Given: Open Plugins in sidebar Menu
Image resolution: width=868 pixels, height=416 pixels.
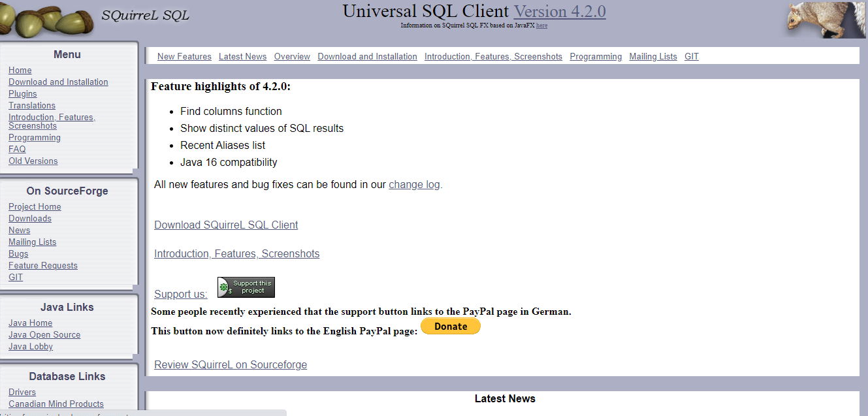Looking at the screenshot, I should [23, 94].
